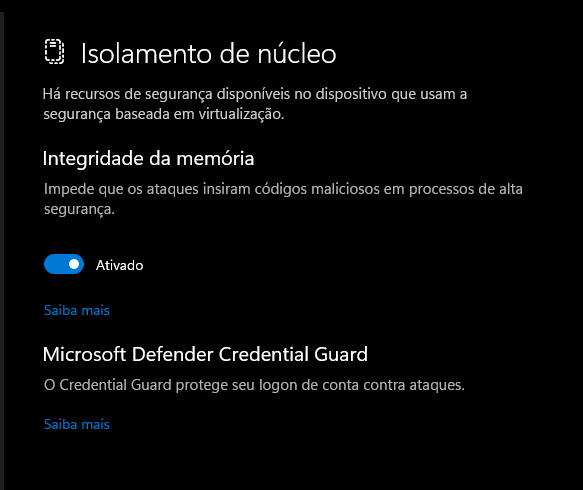Disable the memory integrity toggle switch
This screenshot has width=583, height=490.
tap(64, 264)
